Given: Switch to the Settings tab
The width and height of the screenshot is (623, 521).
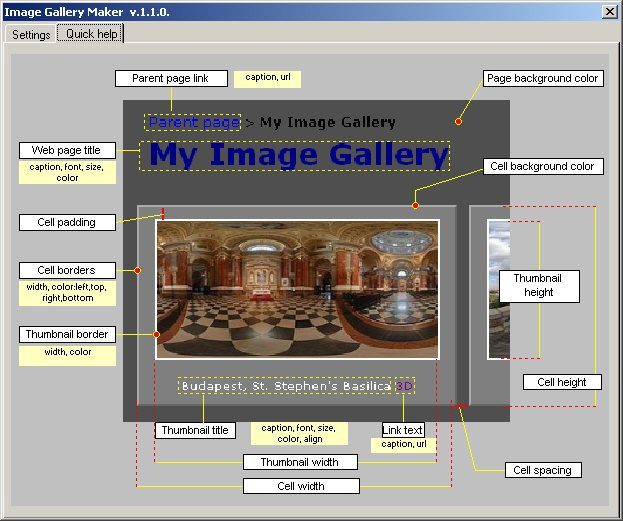Looking at the screenshot, I should [x=31, y=34].
